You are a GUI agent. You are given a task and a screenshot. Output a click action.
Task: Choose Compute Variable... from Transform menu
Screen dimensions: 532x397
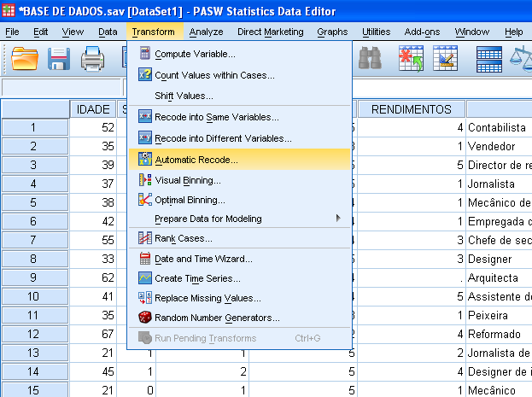pos(239,54)
